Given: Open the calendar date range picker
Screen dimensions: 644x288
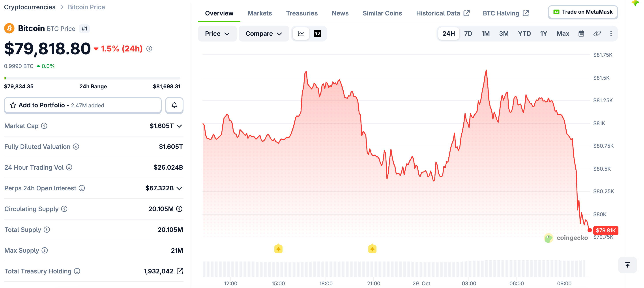Looking at the screenshot, I should [581, 34].
